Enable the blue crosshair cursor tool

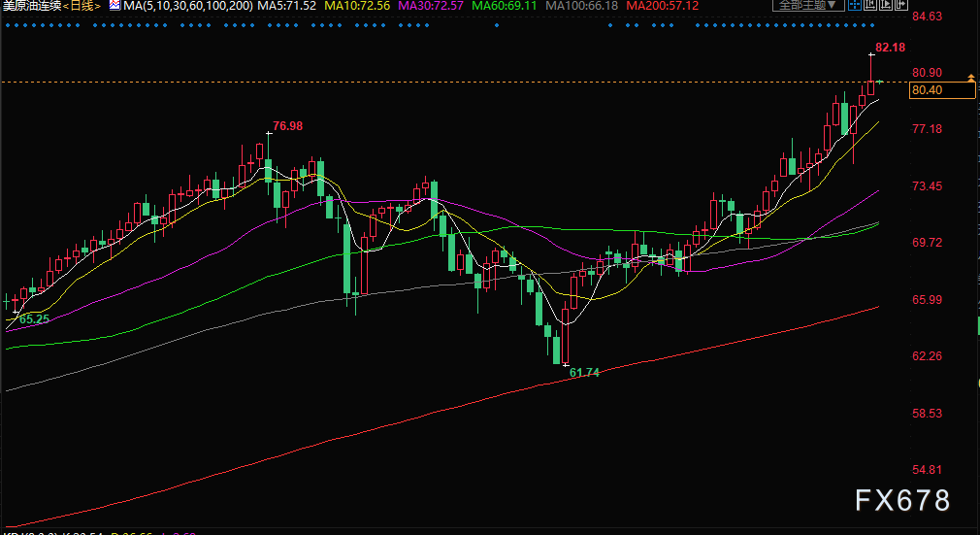[x=855, y=5]
